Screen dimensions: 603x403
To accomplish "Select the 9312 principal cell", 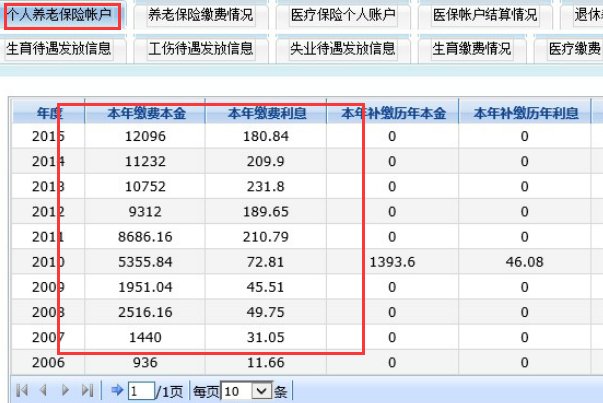I will click(x=145, y=211).
